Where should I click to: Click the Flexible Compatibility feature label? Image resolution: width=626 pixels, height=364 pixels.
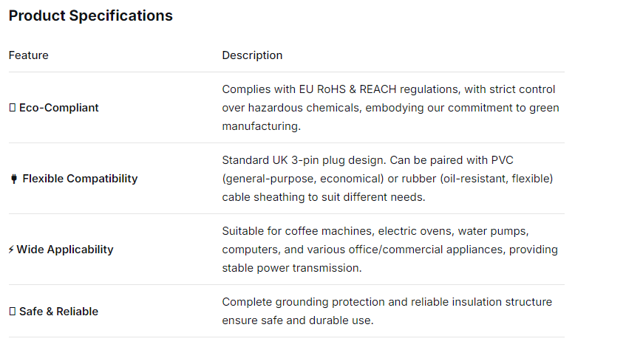80,179
